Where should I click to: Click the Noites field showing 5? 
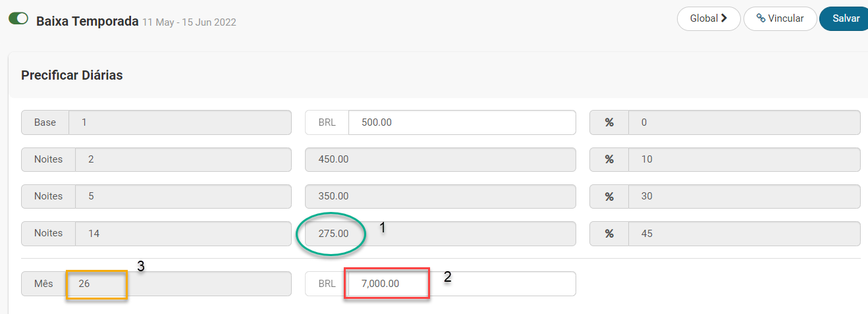coord(183,196)
